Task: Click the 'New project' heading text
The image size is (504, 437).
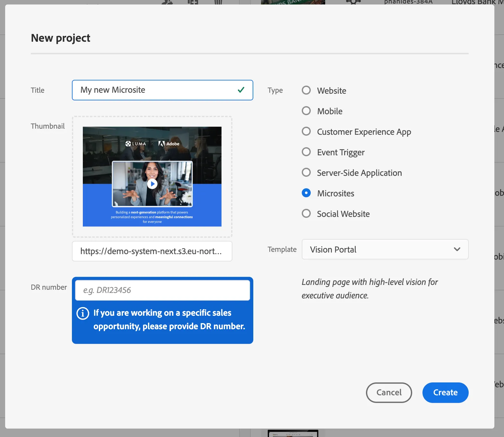Action: point(61,38)
